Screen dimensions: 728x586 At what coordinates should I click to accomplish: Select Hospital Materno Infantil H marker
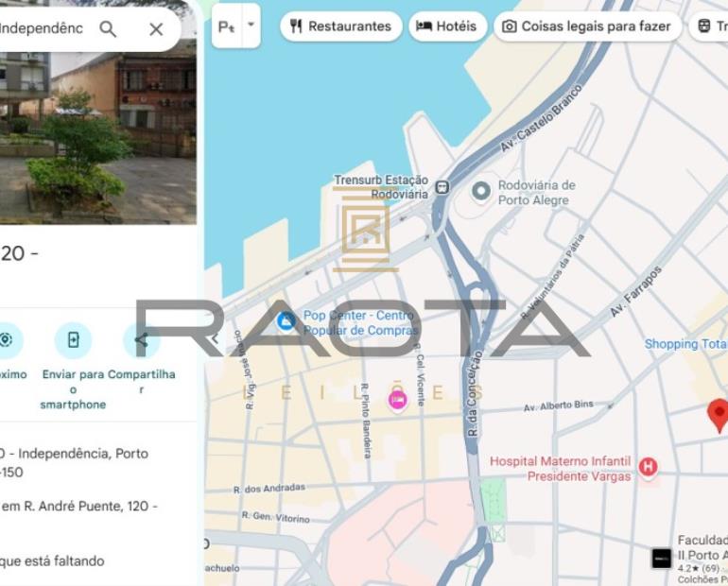point(648,467)
